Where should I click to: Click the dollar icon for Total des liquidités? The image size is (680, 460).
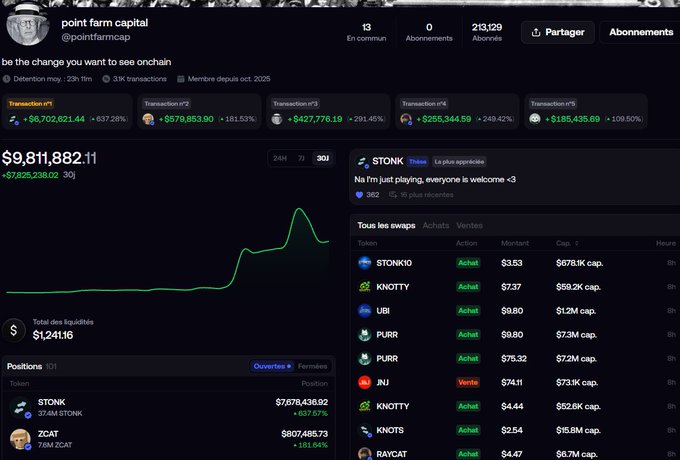coord(14,330)
